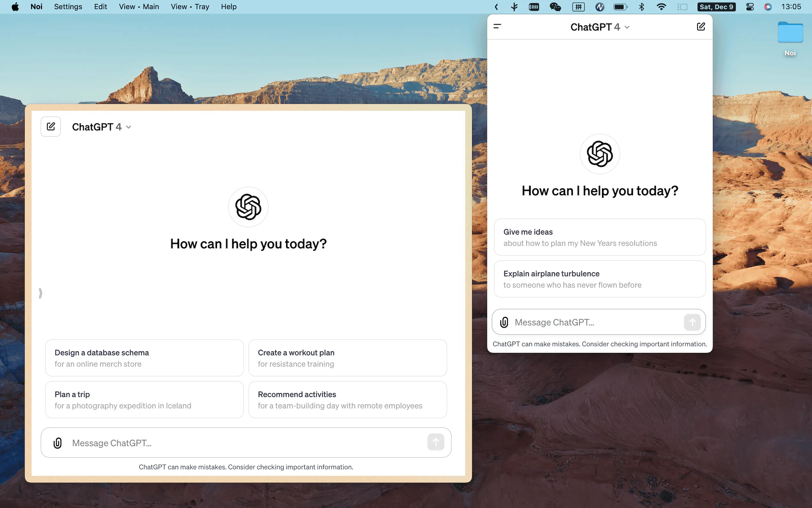The height and width of the screenshot is (508, 812).
Task: Open the Settings menu
Action: pos(68,7)
